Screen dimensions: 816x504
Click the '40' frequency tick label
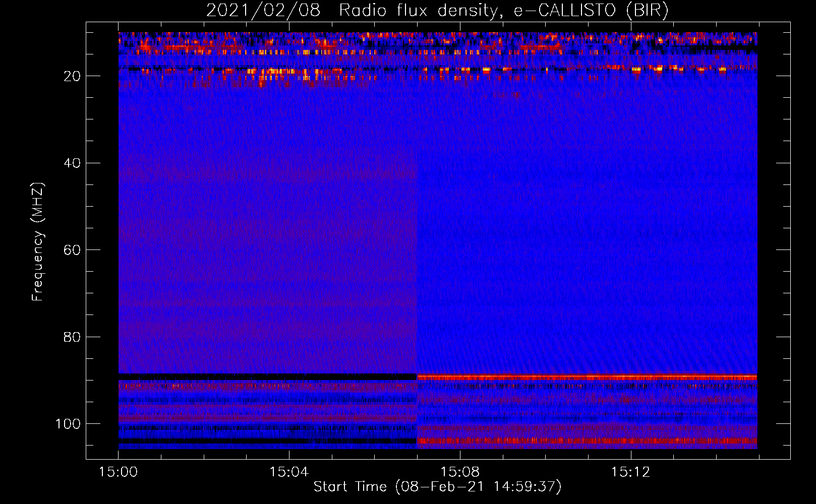pyautogui.click(x=72, y=163)
